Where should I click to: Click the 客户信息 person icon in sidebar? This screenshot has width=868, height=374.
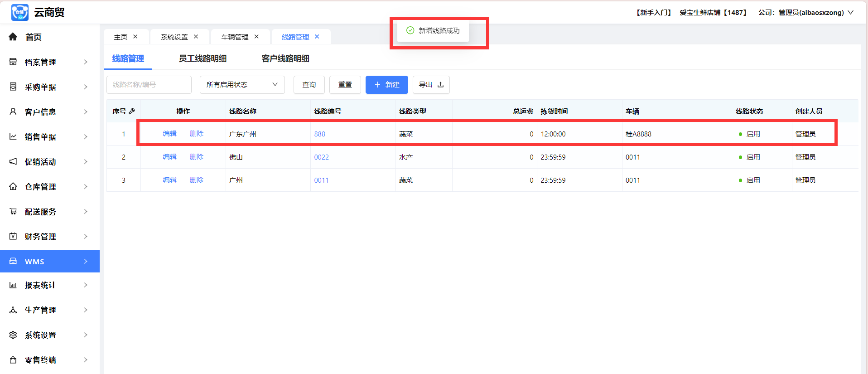pyautogui.click(x=13, y=112)
